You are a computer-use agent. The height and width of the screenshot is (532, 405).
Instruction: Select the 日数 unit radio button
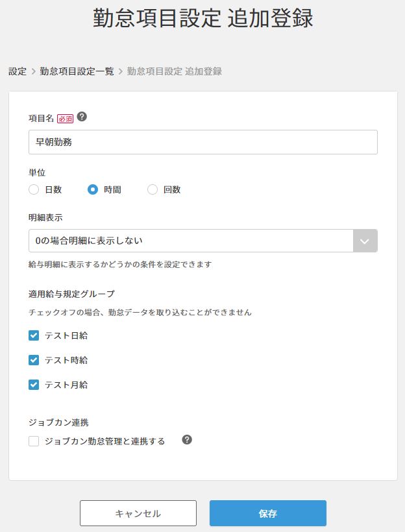point(34,189)
